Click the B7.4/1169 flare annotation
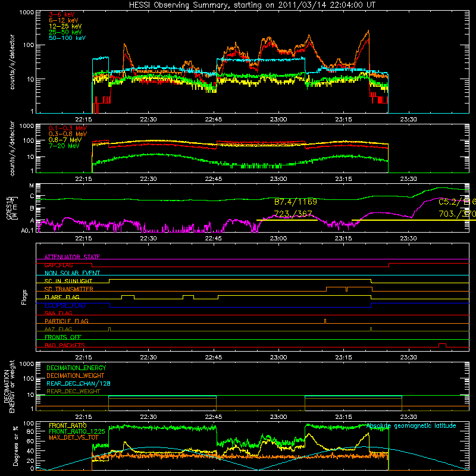Screen dimensions: 476x476 coord(295,202)
